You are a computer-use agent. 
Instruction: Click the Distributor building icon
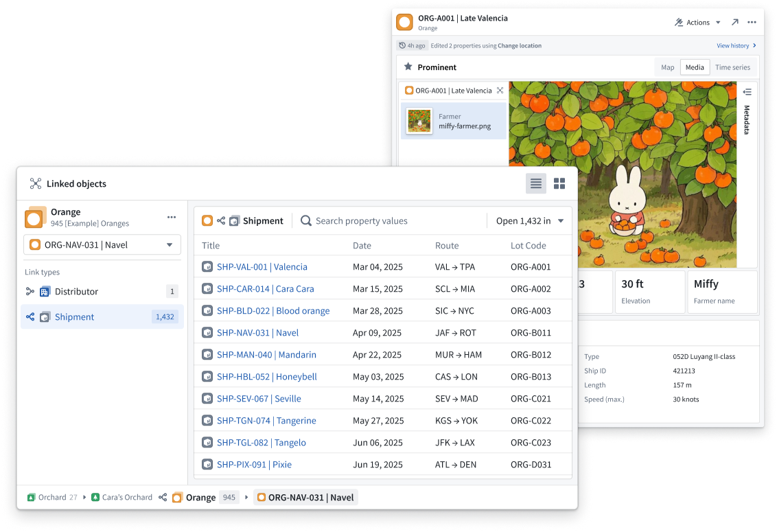[45, 292]
